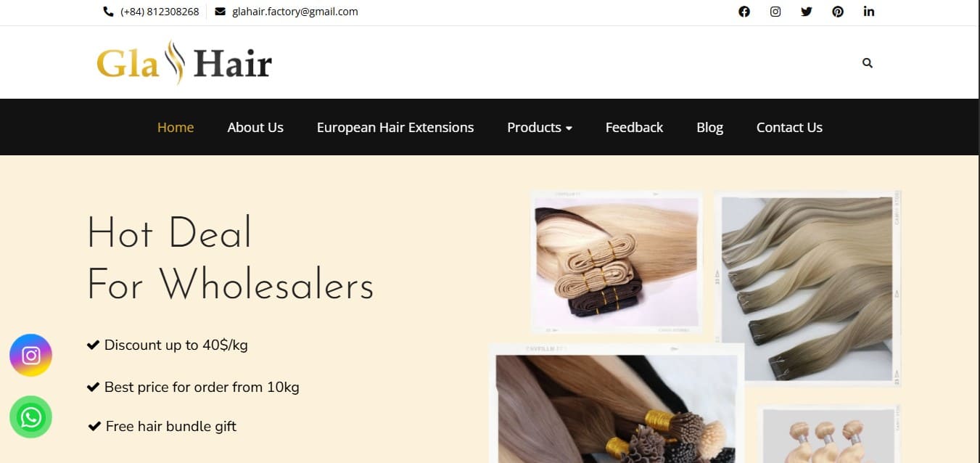Expand the Products dropdown arrow
This screenshot has width=980, height=463.
[x=569, y=128]
